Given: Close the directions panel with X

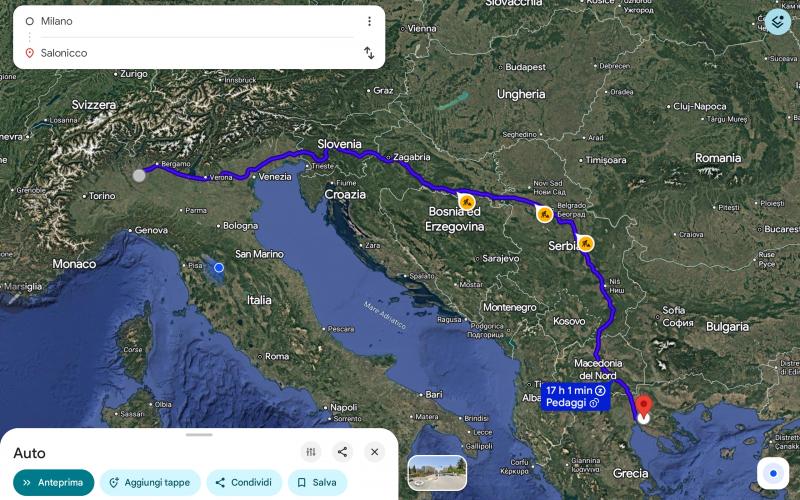Looking at the screenshot, I should pyautogui.click(x=374, y=452).
